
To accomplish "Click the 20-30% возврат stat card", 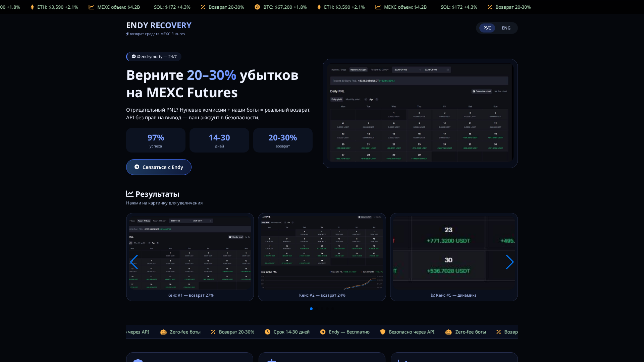I will [x=283, y=140].
